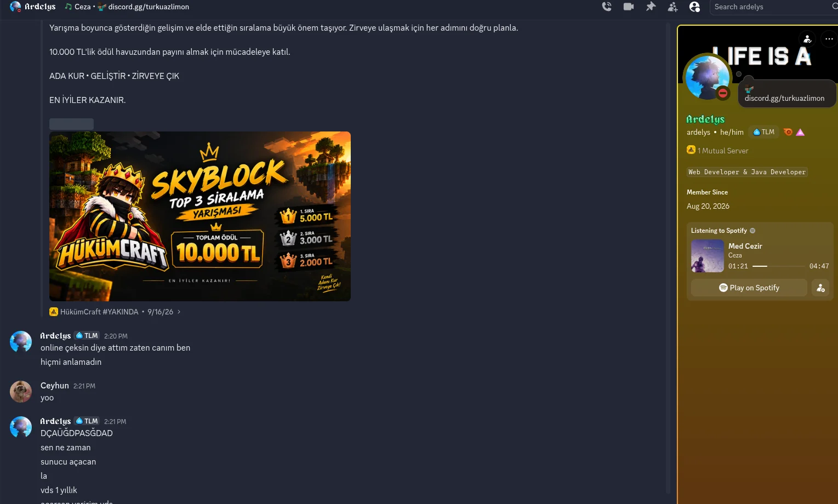Click the mutual server icon in profile
This screenshot has height=504, width=838.
point(691,150)
